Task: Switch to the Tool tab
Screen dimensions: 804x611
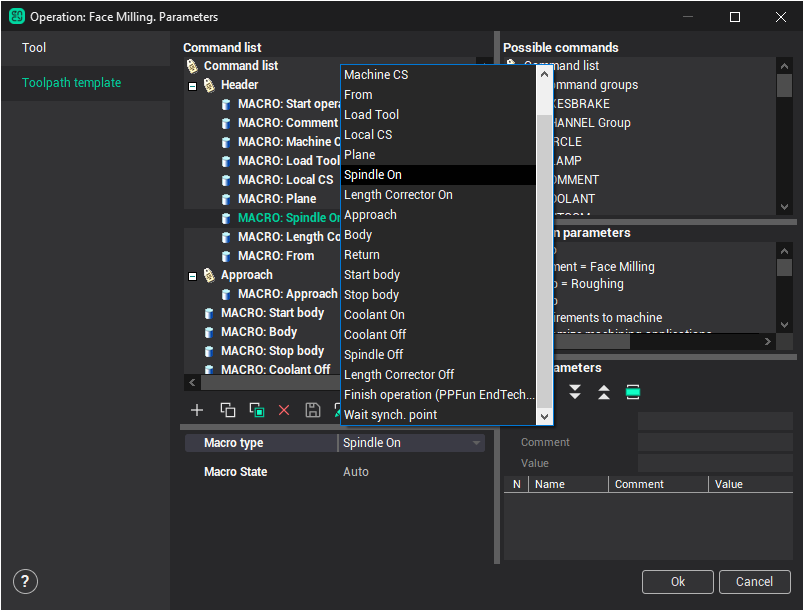Action: [x=34, y=48]
